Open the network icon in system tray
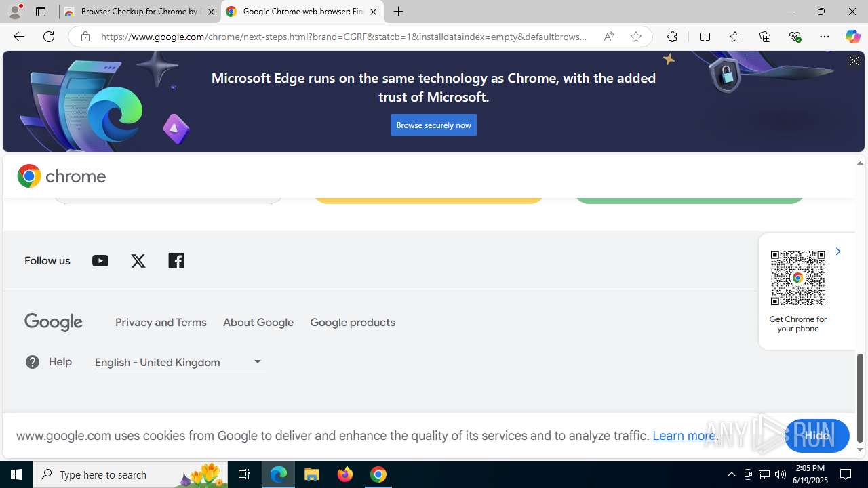868x488 pixels. tap(764, 474)
